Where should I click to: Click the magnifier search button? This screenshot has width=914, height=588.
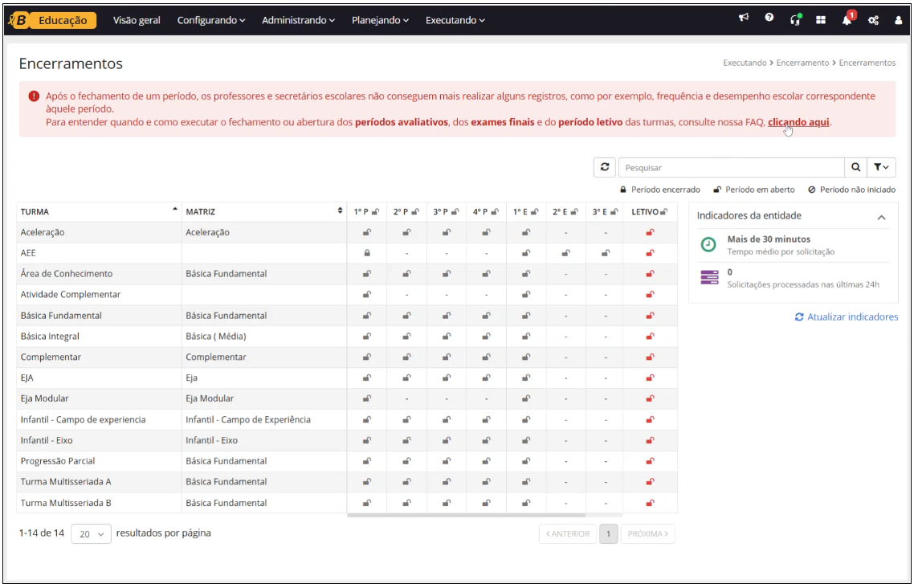click(855, 167)
